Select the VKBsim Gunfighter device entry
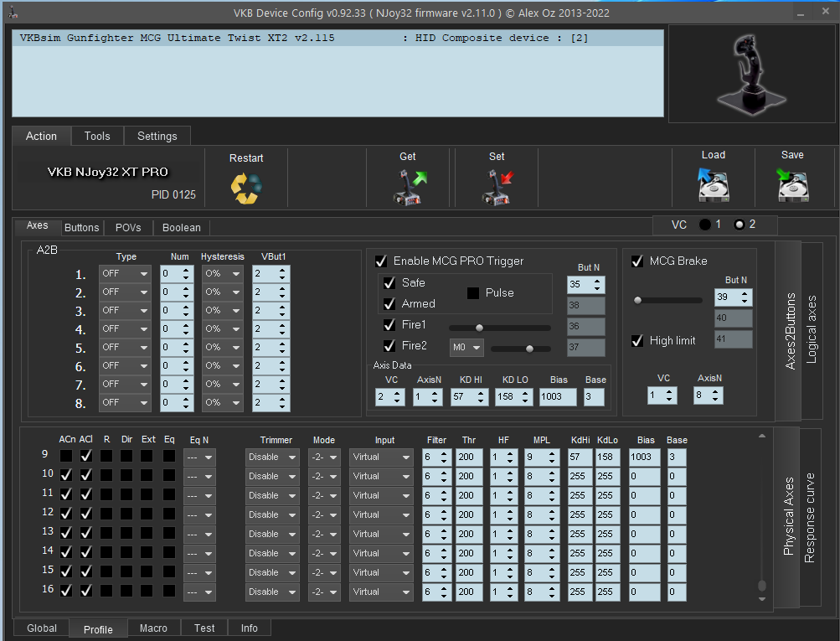The height and width of the screenshot is (641, 840). click(338, 38)
